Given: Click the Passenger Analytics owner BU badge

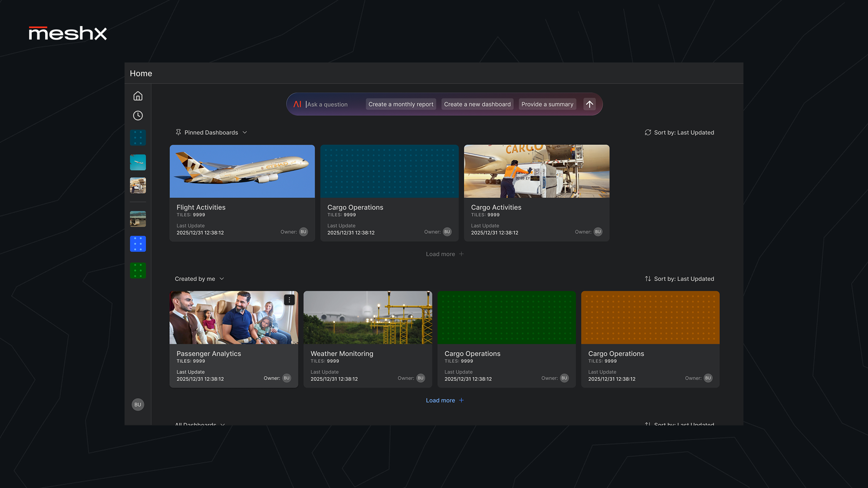Looking at the screenshot, I should coord(286,378).
